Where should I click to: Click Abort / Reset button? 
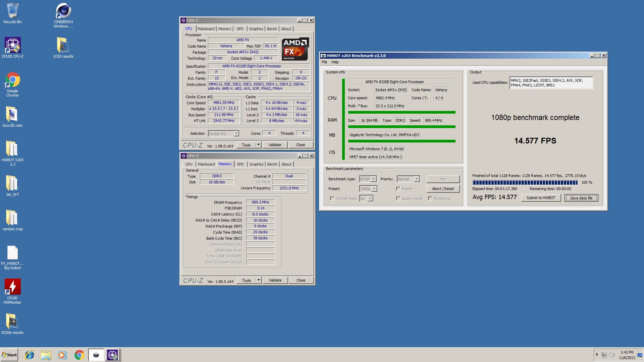(443, 189)
